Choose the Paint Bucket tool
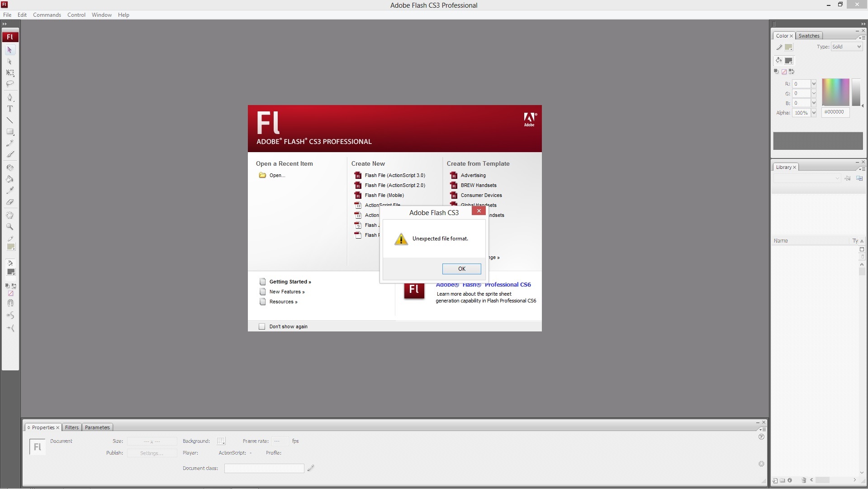The width and height of the screenshot is (868, 489). (x=10, y=179)
